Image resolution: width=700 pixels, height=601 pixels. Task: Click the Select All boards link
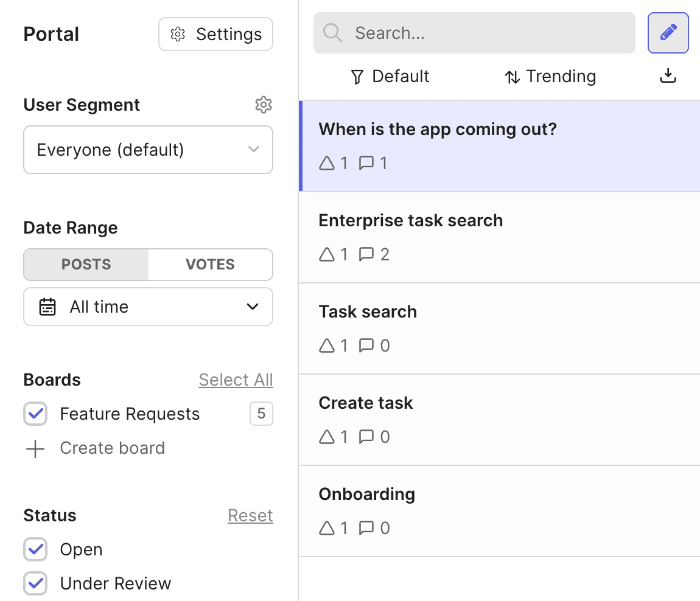coord(236,380)
